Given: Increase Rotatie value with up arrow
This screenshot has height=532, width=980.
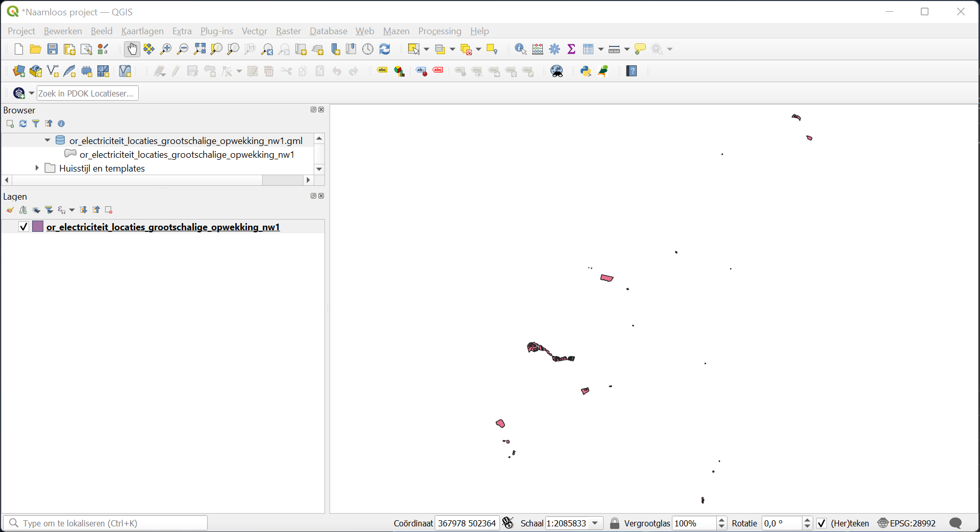Looking at the screenshot, I should (807, 520).
